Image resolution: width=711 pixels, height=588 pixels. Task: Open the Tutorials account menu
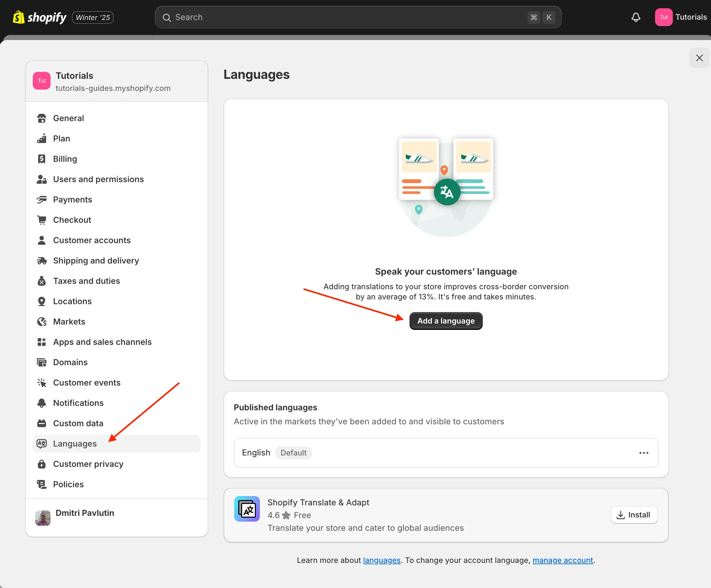(x=681, y=17)
